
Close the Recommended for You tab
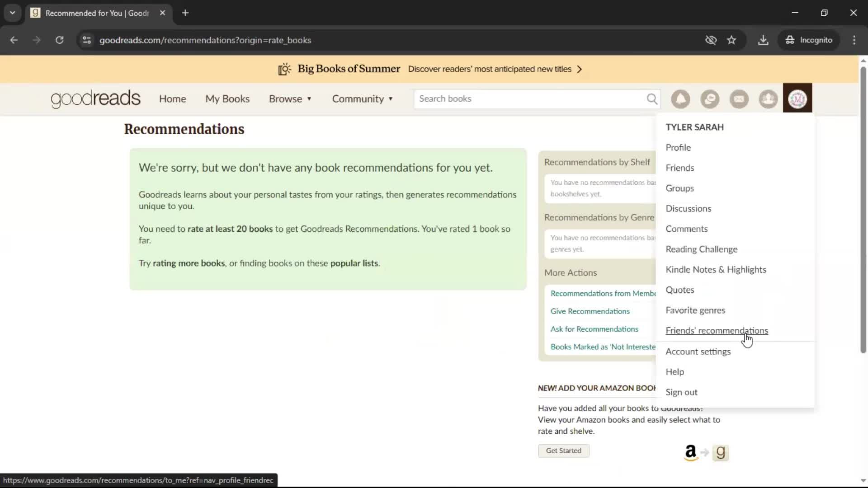[162, 13]
